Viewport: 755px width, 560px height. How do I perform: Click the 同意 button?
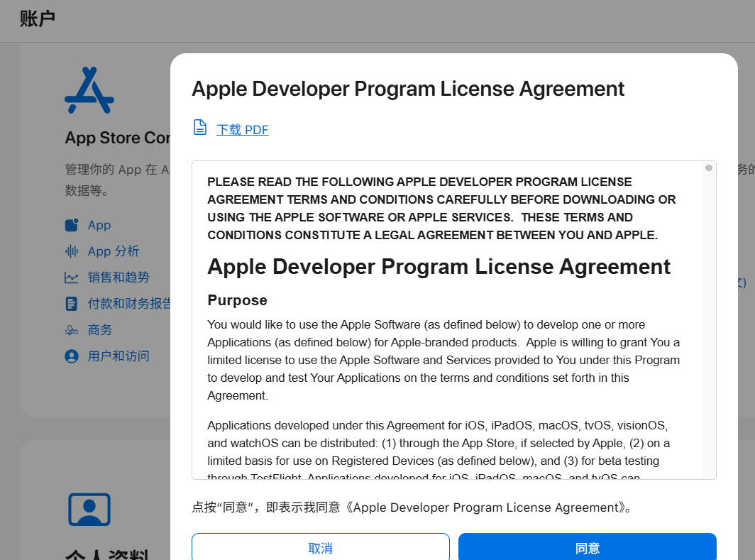588,547
